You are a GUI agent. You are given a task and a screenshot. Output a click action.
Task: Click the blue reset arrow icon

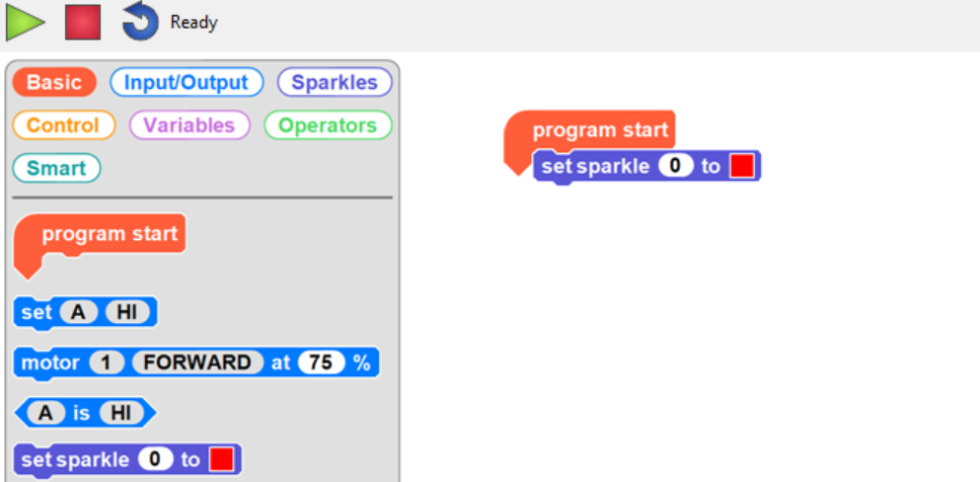tap(140, 22)
